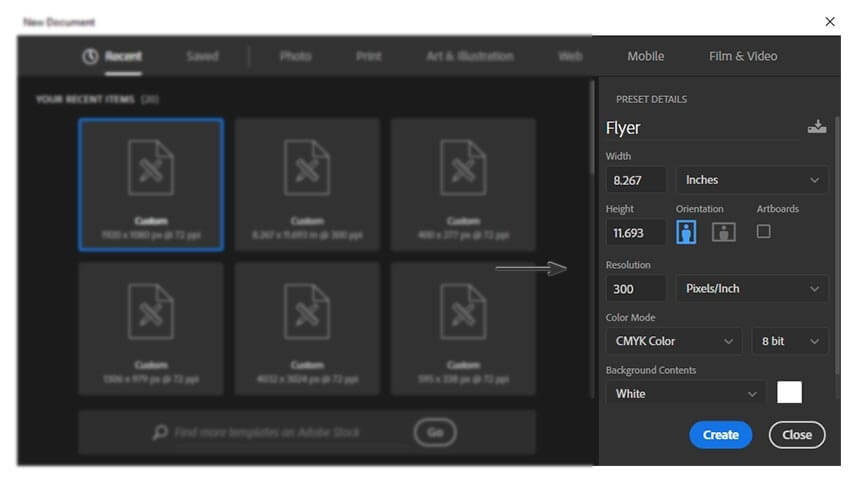Click the save preset icon beside Flyer

coord(817,127)
